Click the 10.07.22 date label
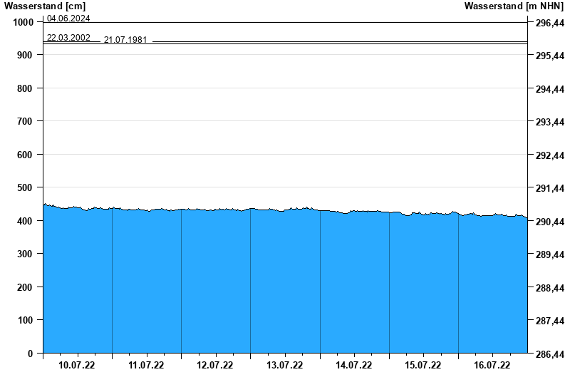This screenshot has height=392, width=570. pyautogui.click(x=77, y=365)
